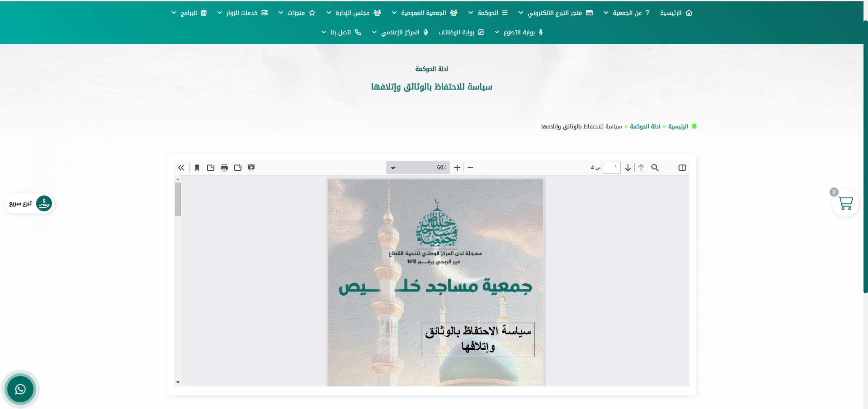
Task: Open بوابة التطوع menu
Action: tap(519, 32)
